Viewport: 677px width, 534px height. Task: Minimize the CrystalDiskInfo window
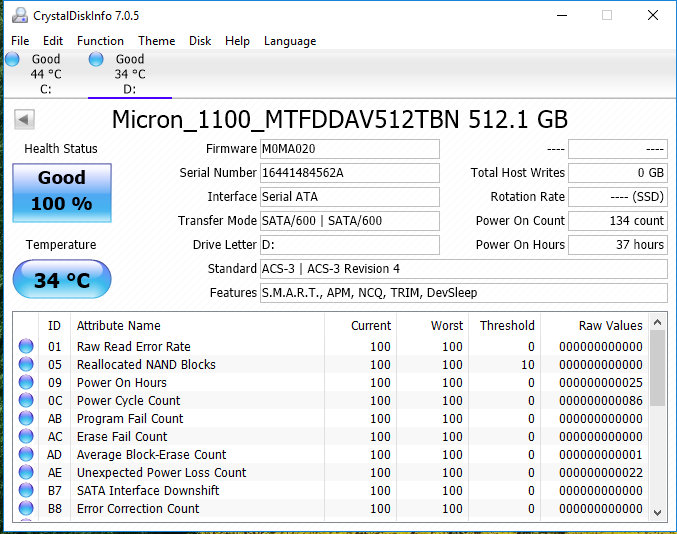point(562,16)
